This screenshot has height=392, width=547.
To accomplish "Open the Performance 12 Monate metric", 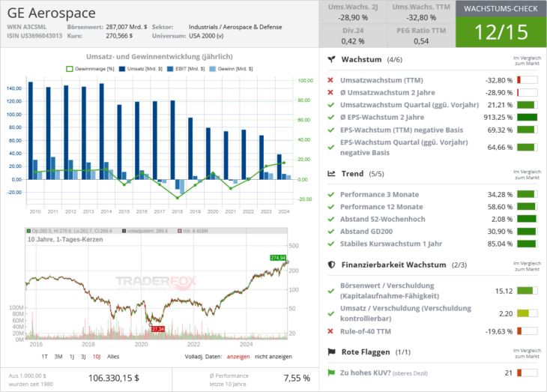I will [381, 207].
